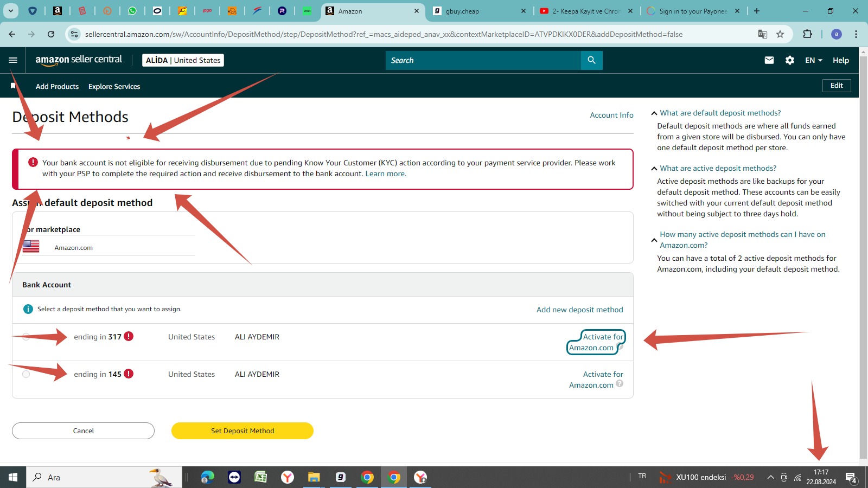Open the EN language dropdown

click(813, 60)
